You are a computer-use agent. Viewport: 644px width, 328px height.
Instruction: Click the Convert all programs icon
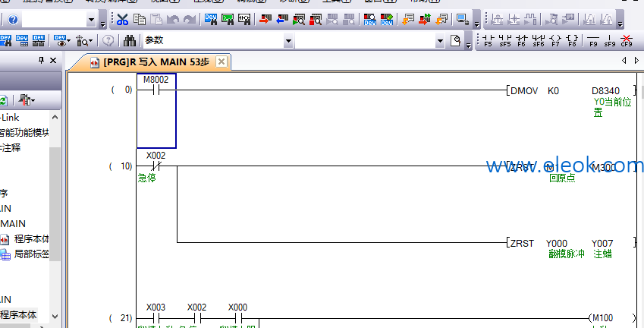[x=441, y=19]
